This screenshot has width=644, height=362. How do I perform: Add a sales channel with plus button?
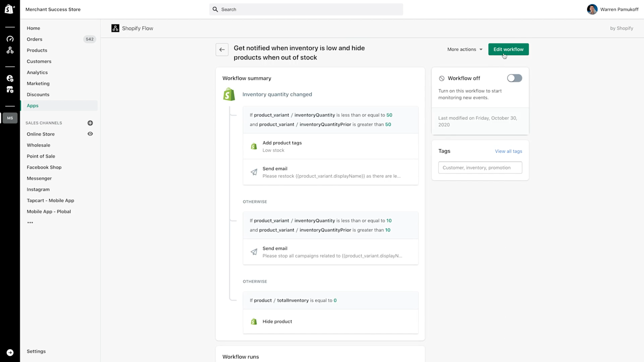click(x=90, y=123)
